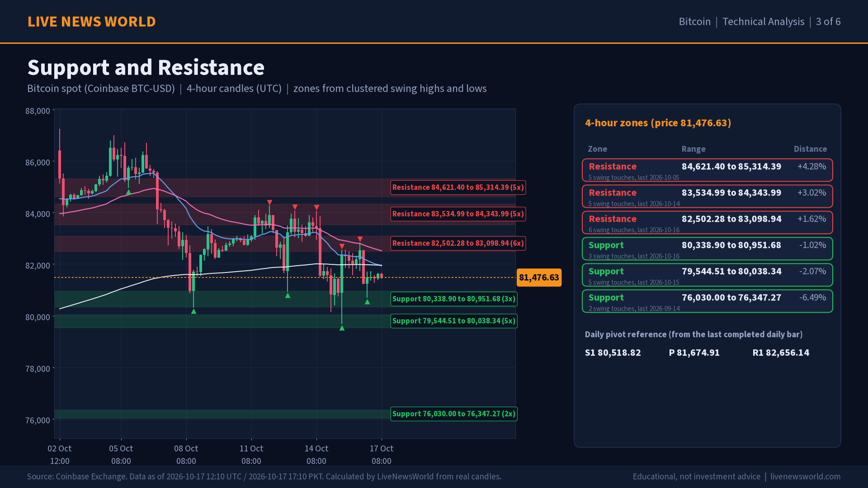Click the 76,000 y-axis label
The height and width of the screenshot is (488, 868).
coord(38,421)
